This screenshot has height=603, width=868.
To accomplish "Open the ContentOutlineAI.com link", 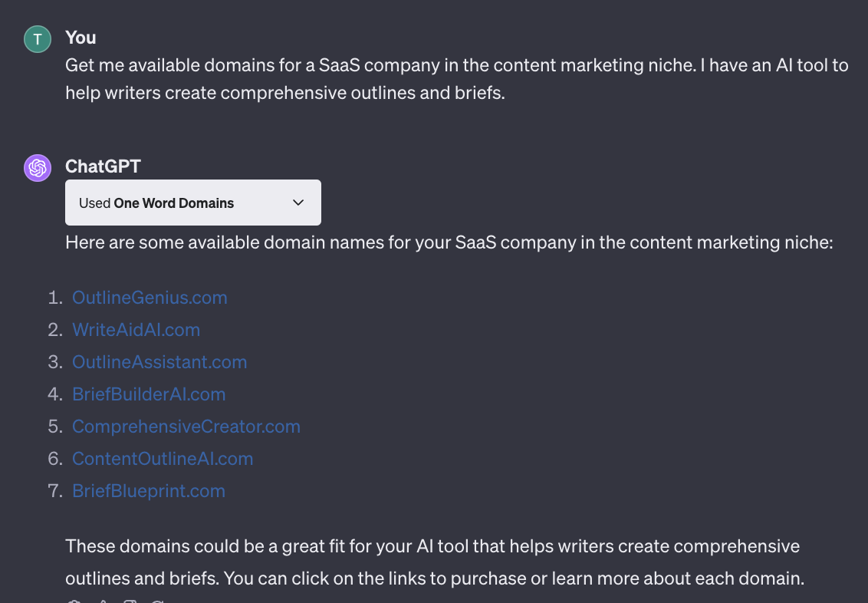I will click(x=163, y=459).
